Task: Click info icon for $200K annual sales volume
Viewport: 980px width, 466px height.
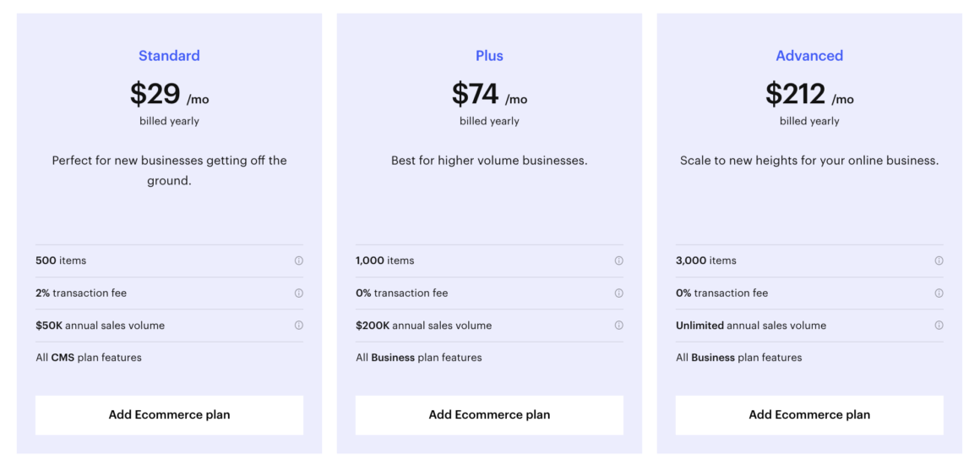Action: point(618,326)
